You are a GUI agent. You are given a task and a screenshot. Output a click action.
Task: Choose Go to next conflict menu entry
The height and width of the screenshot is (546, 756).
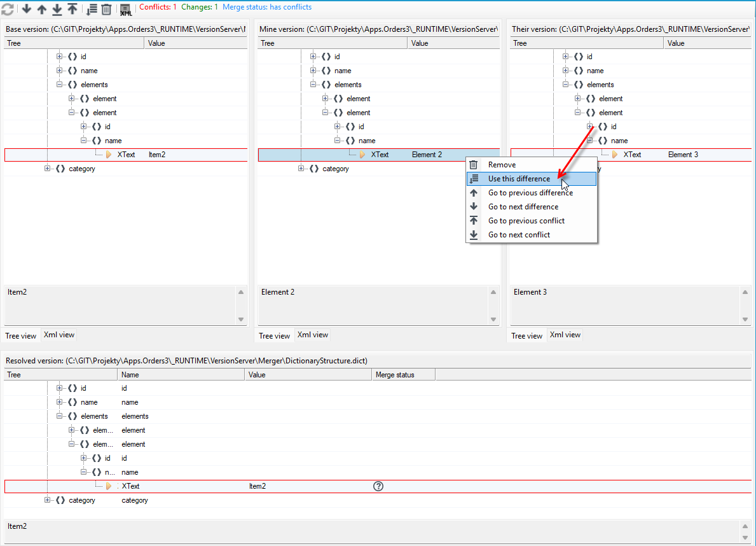532,235
